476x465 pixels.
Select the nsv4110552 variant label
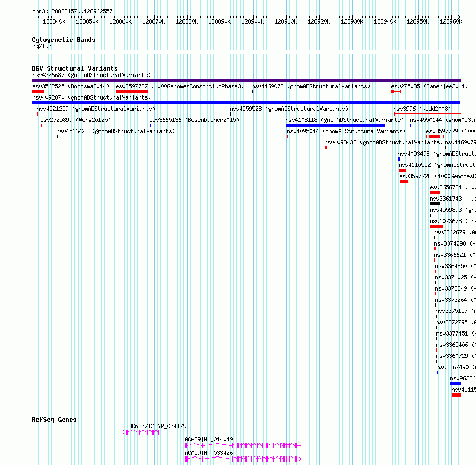point(437,165)
